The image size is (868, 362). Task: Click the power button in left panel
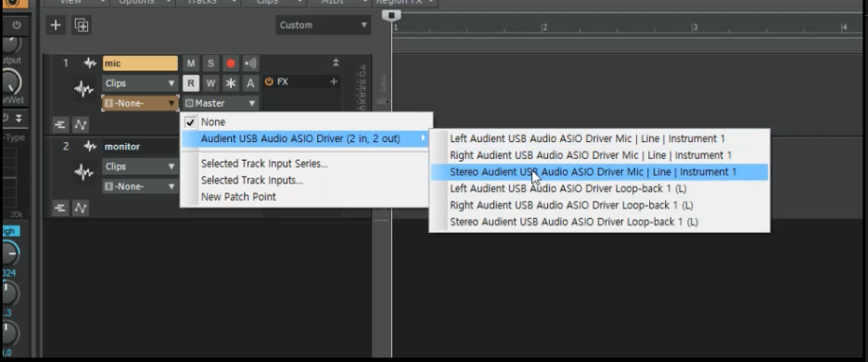[x=16, y=25]
